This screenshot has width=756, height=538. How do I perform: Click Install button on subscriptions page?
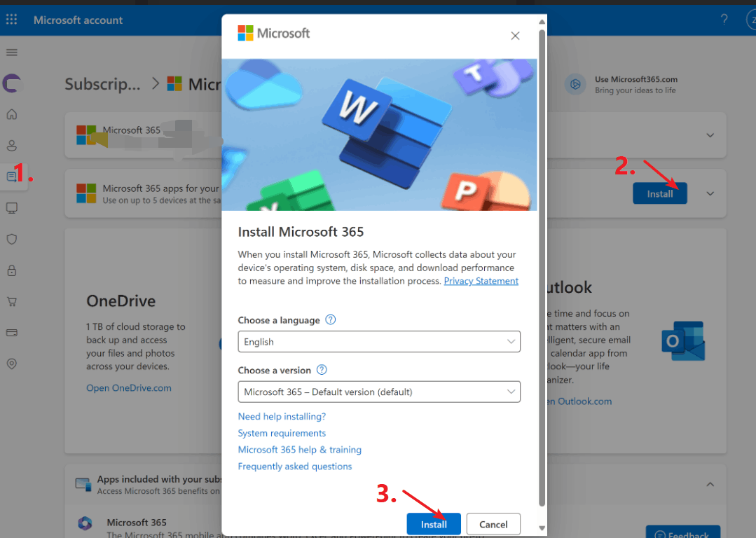click(659, 193)
